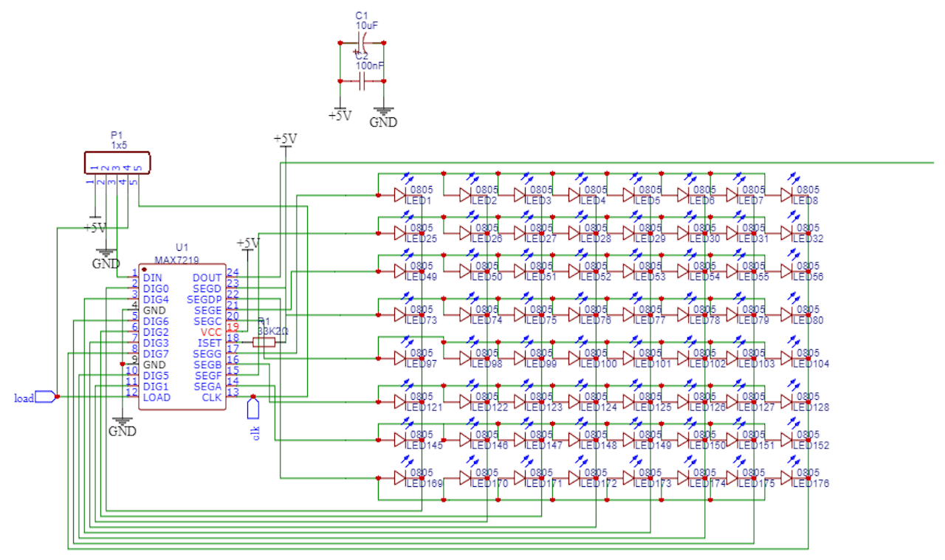Click the CLK pin label on U1

tap(212, 397)
